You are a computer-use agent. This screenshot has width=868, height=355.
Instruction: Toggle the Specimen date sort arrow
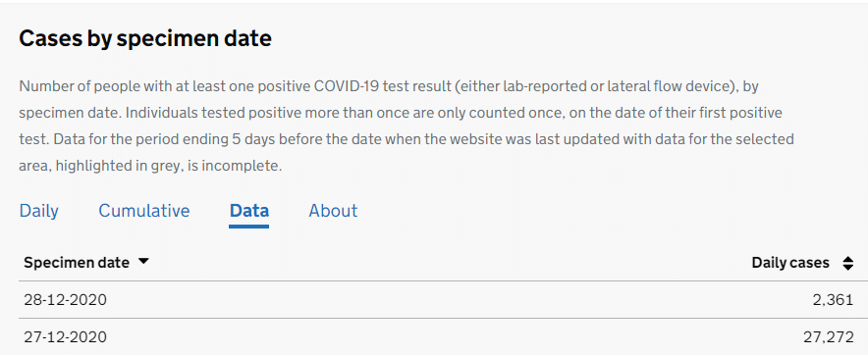click(143, 262)
